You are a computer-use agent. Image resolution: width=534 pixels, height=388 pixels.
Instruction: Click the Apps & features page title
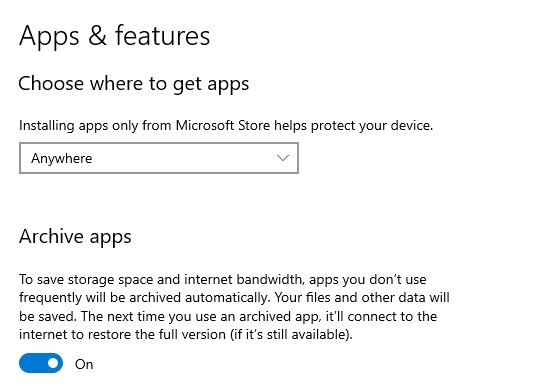pyautogui.click(x=114, y=35)
